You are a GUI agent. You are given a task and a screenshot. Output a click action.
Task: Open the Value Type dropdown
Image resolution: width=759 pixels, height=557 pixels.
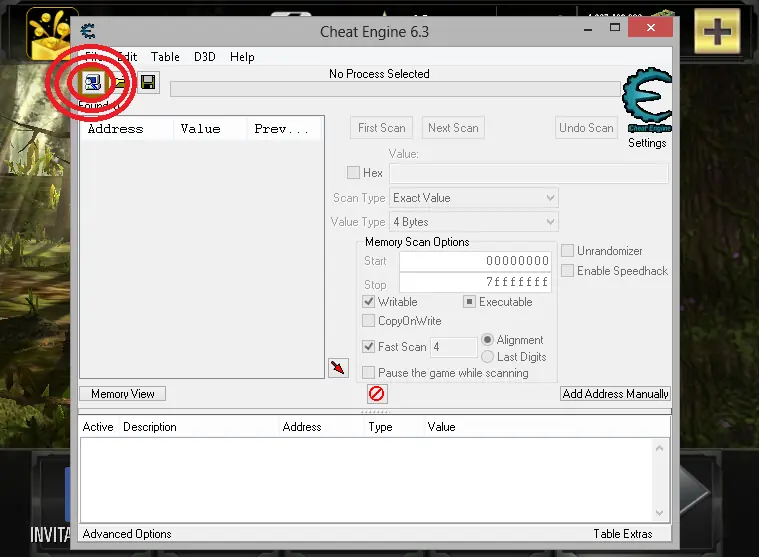point(473,222)
